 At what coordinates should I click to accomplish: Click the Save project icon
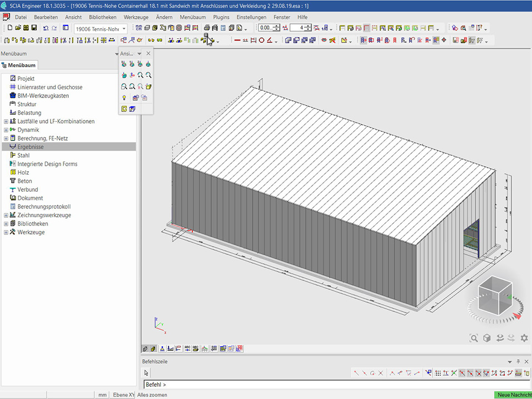pyautogui.click(x=34, y=28)
